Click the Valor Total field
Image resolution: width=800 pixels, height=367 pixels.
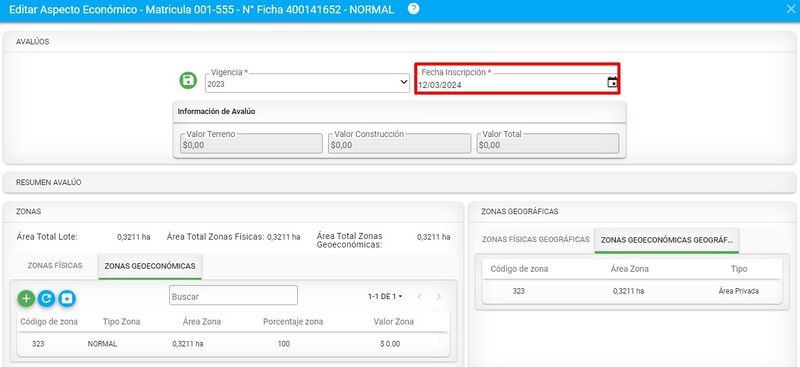(548, 144)
